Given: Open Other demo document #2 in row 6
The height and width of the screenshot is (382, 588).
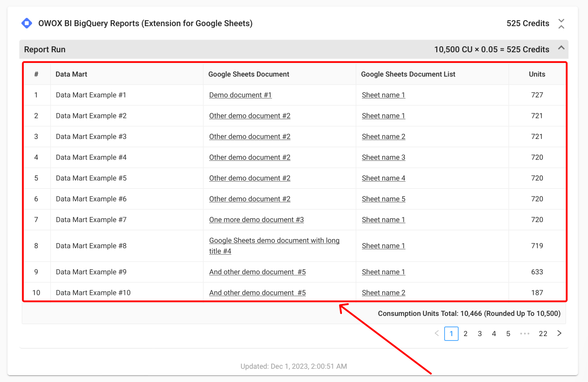Looking at the screenshot, I should (x=250, y=199).
